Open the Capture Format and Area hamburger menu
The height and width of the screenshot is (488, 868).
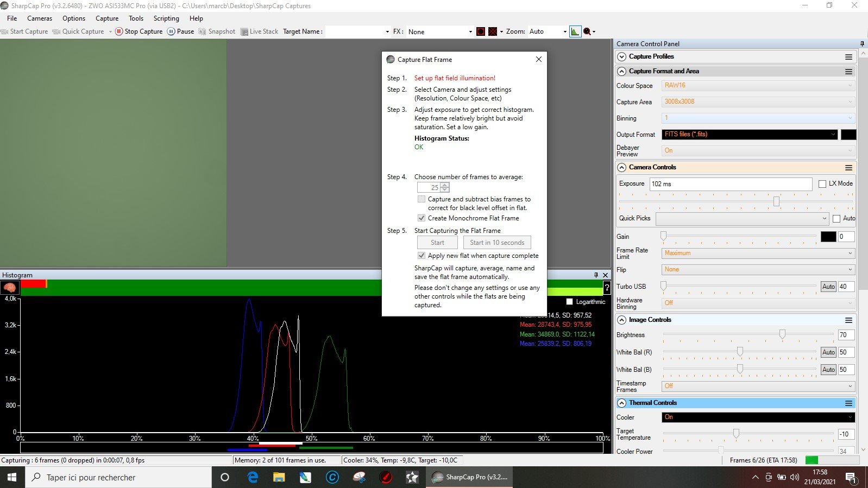click(x=848, y=72)
